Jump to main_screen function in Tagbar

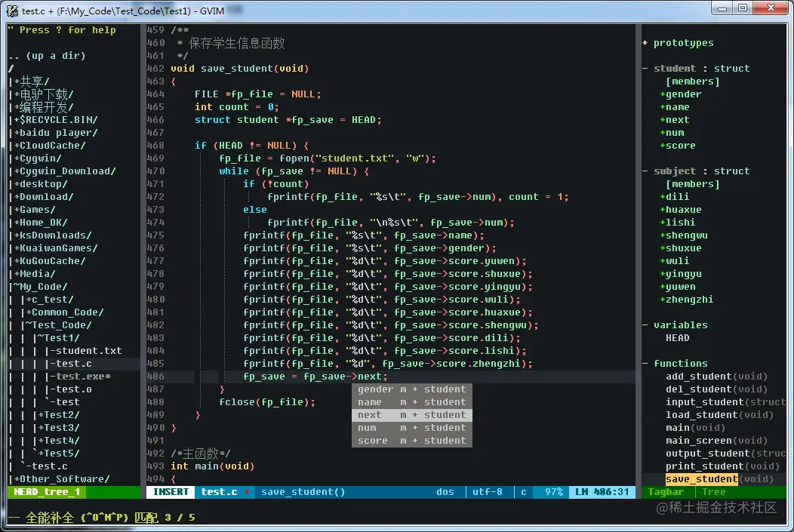tap(716, 441)
